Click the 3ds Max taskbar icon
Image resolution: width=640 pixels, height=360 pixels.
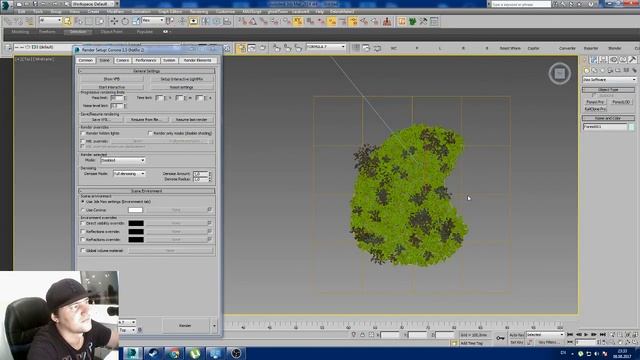click(x=132, y=353)
